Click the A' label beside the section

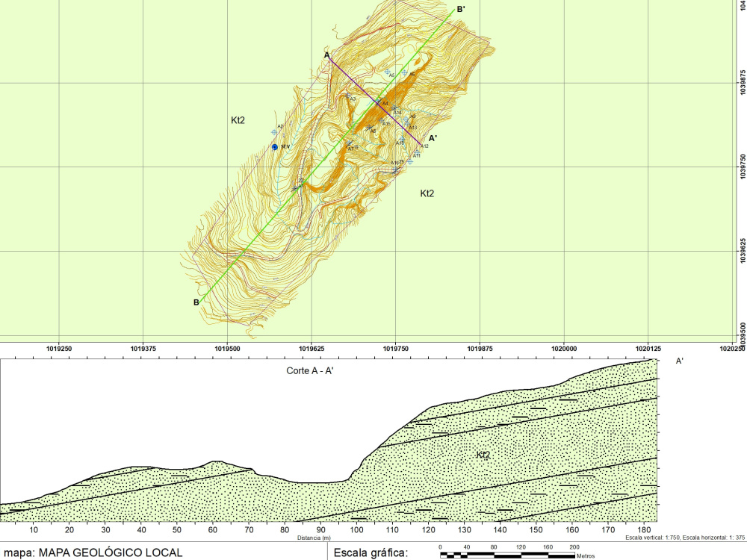point(680,361)
